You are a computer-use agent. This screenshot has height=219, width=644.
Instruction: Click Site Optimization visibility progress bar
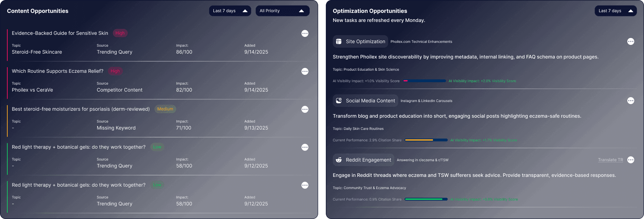coord(425,81)
